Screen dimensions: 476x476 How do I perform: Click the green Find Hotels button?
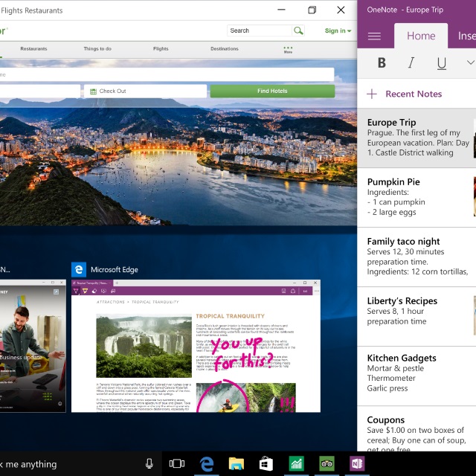pos(272,91)
